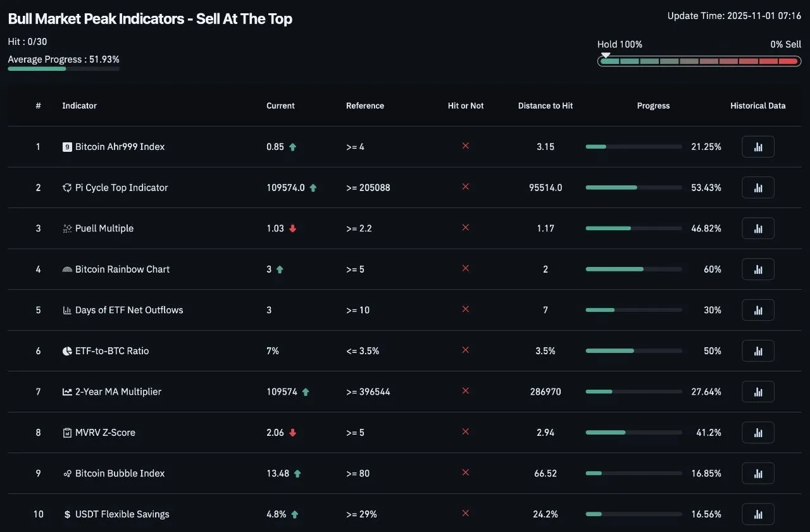View Puell Multiple historical data chart

point(757,228)
